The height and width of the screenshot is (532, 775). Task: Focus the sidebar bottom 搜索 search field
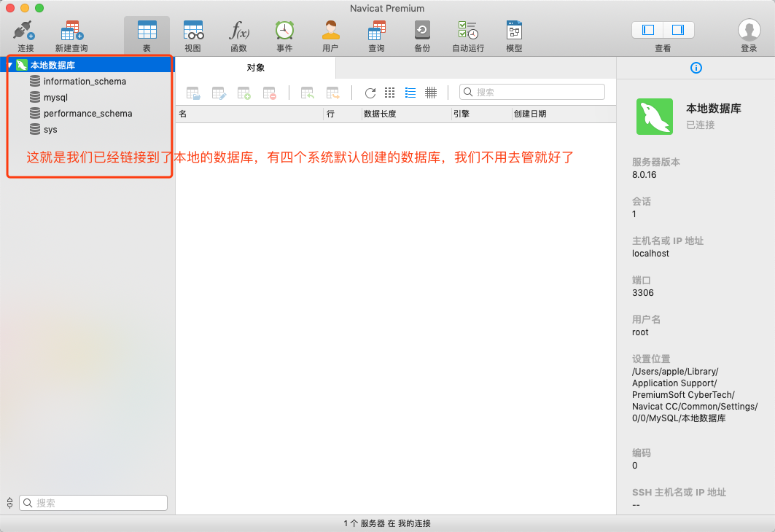pos(93,503)
